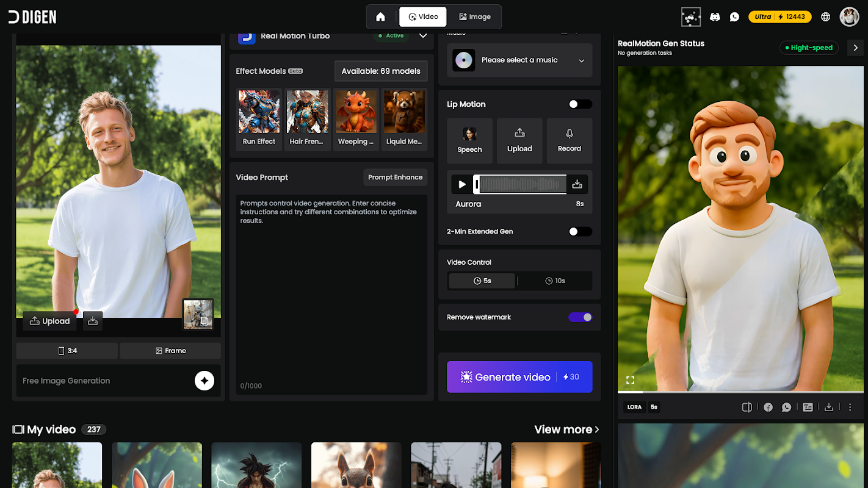Open the WhatsApp icon in header
868x488 pixels.
(x=734, y=17)
